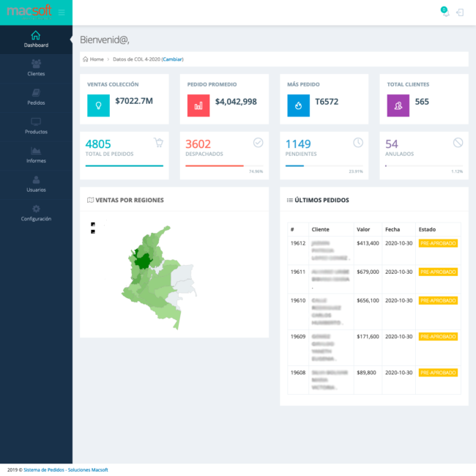Select Usuarios in the sidebar
476x476 pixels.
coord(36,184)
